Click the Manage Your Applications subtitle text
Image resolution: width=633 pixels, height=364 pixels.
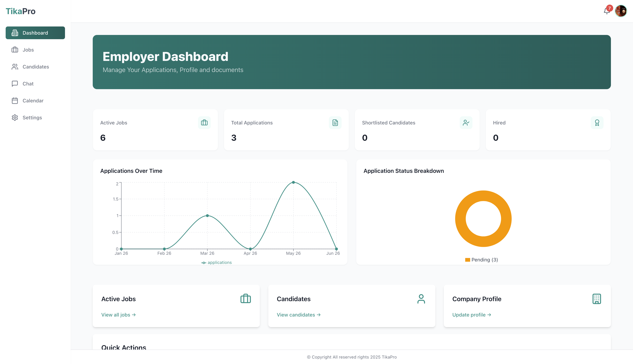click(x=173, y=70)
